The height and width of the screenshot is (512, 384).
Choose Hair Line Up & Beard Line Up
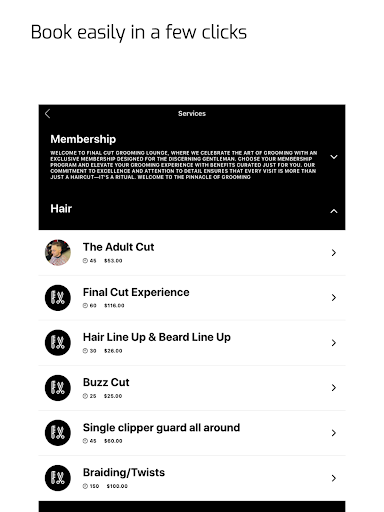pyautogui.click(x=157, y=337)
